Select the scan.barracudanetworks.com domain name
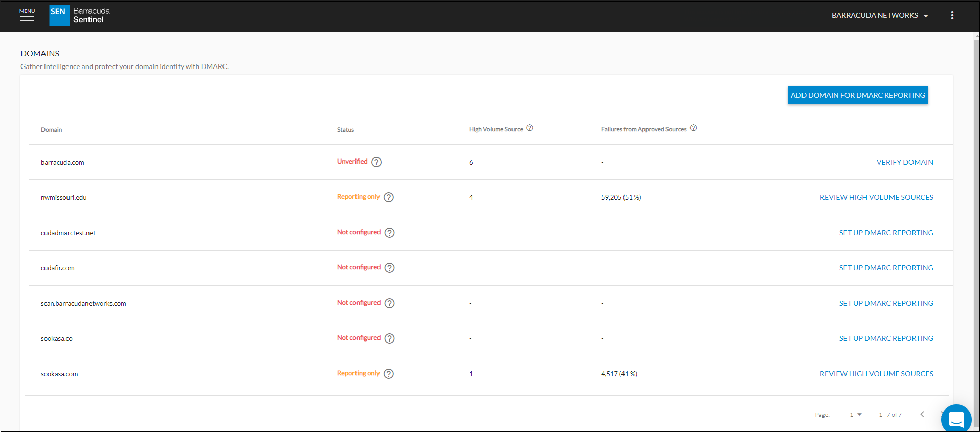980x432 pixels. [x=83, y=303]
